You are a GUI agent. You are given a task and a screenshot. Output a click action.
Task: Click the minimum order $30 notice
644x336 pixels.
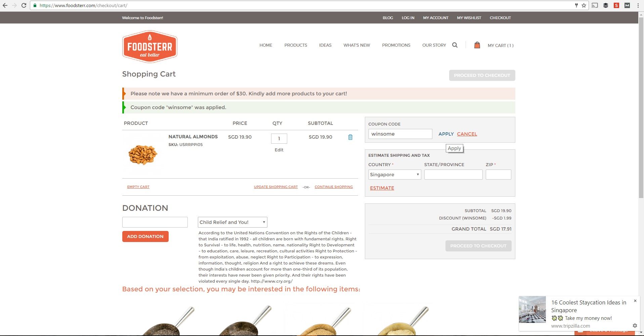pos(319,94)
